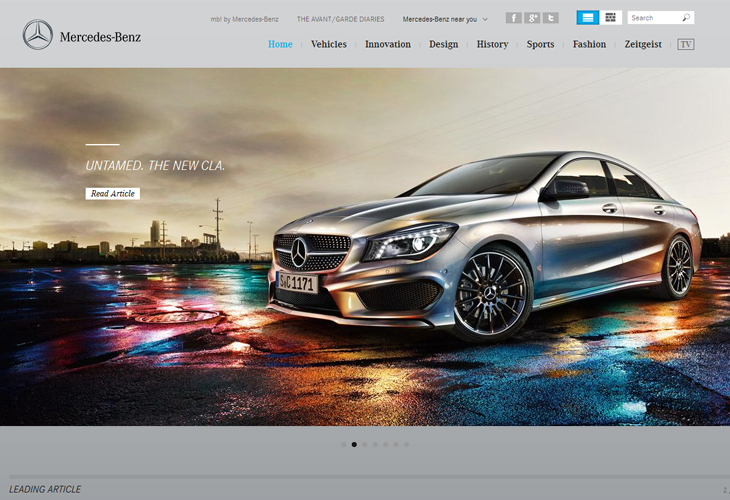This screenshot has height=500, width=730.
Task: Click the Leading Article heading
Action: [45, 489]
